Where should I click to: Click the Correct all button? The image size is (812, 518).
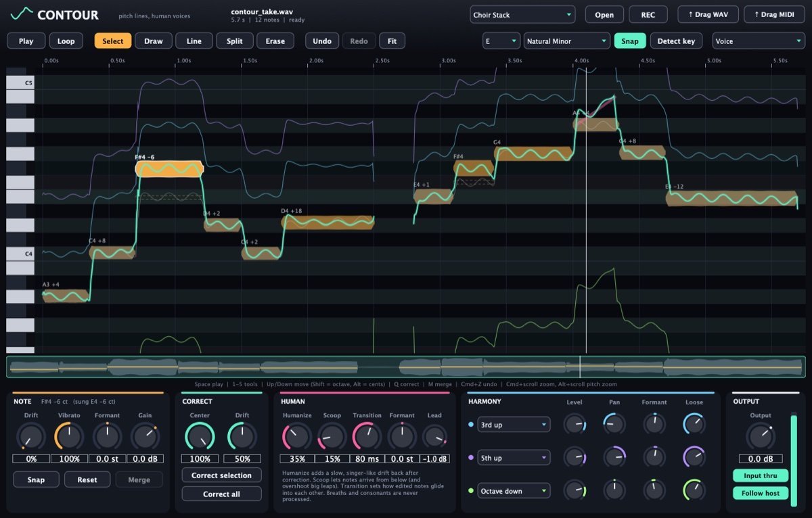pyautogui.click(x=221, y=494)
